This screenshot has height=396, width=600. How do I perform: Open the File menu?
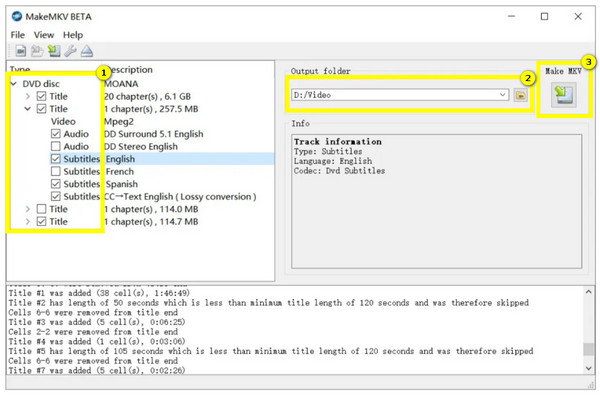tap(18, 35)
